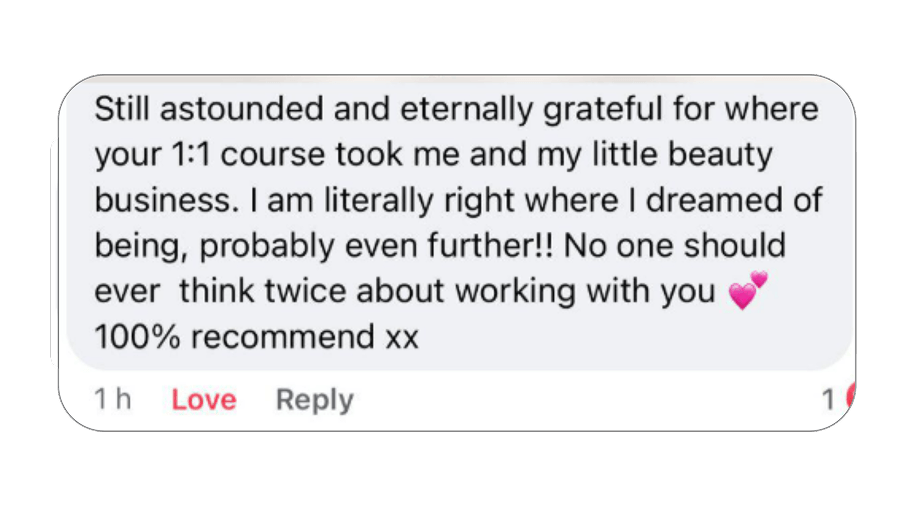
Task: Click the phrase "100% recommend xx"
Action: coord(256,337)
